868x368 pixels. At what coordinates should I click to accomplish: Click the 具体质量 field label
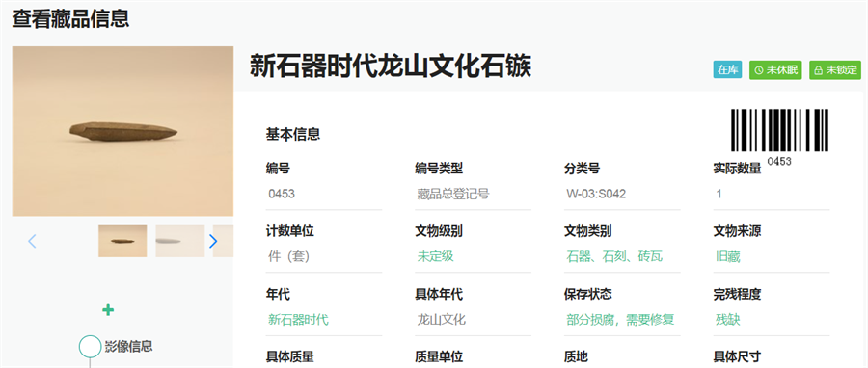click(289, 357)
